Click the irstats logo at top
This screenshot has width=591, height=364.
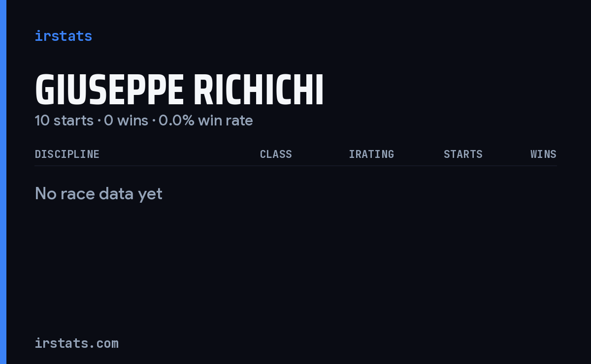63,36
